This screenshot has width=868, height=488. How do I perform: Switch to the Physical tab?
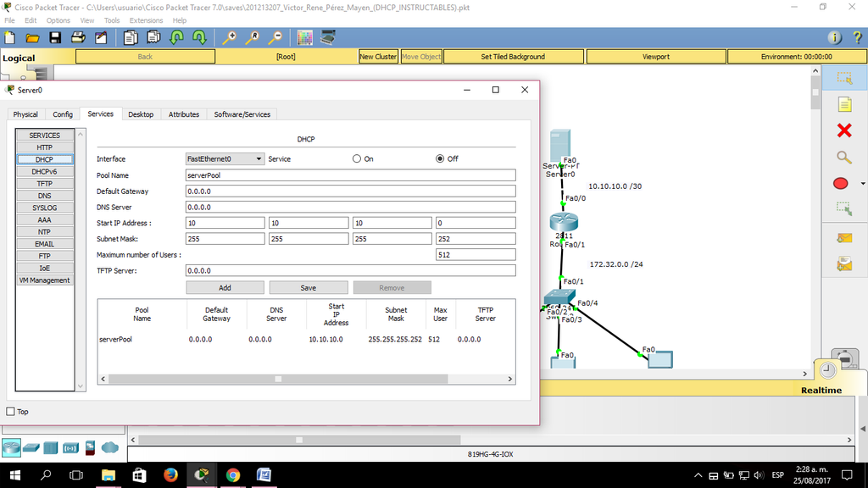pos(25,114)
